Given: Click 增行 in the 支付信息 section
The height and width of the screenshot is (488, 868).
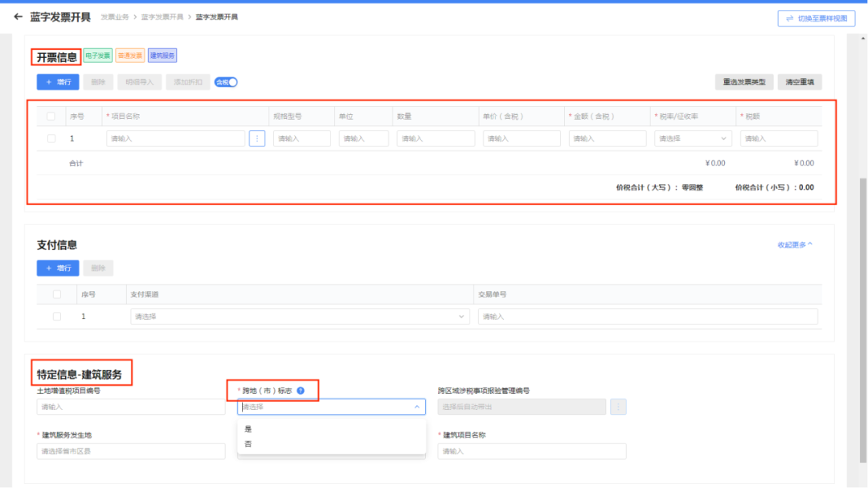Looking at the screenshot, I should 58,268.
